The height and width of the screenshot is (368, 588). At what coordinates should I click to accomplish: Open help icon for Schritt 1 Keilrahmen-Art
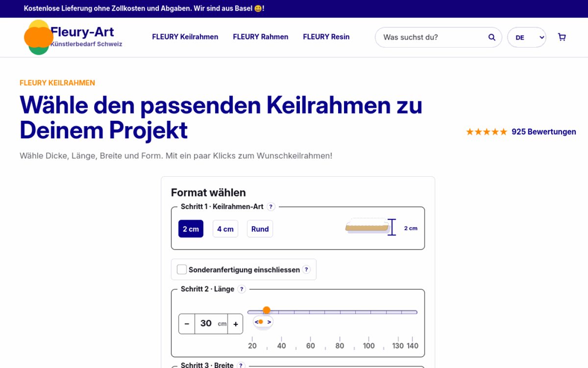click(x=271, y=207)
